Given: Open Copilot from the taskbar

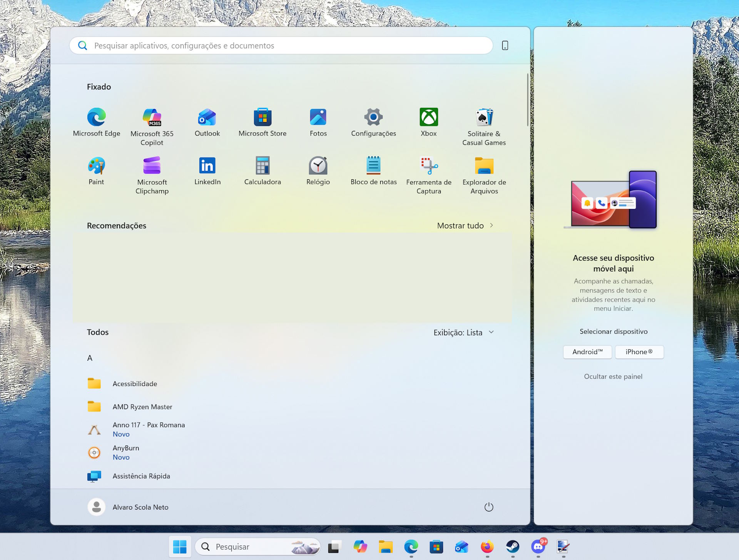Looking at the screenshot, I should [360, 547].
